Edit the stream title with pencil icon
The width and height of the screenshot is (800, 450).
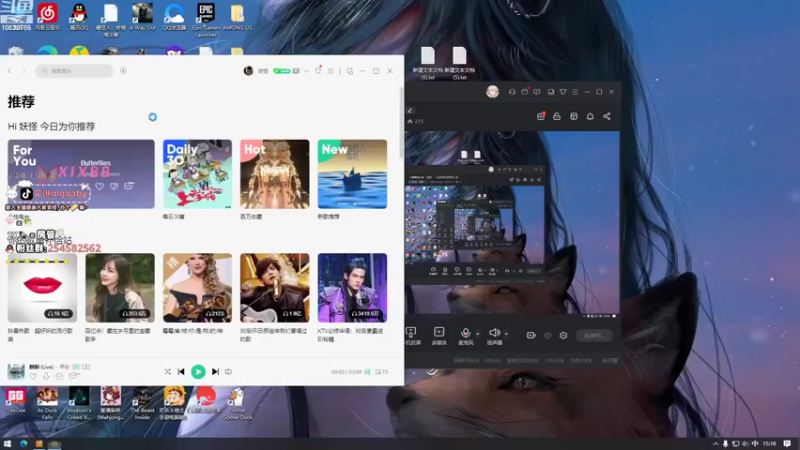click(410, 110)
